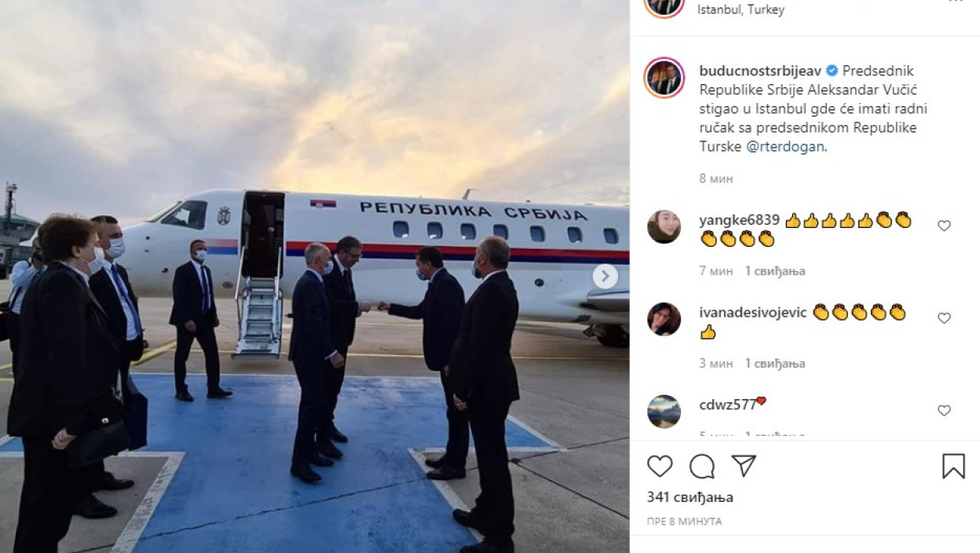Viewport: 980px width, 553px height.
Task: Like yangke6839's comment
Action: point(944,225)
